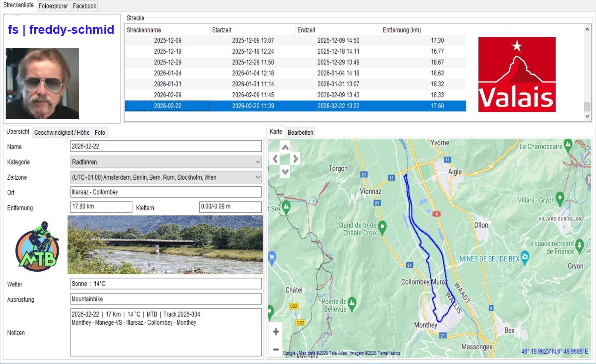The height and width of the screenshot is (364, 596).
Task: Click the river bridge photo thumbnail
Action: (x=165, y=245)
